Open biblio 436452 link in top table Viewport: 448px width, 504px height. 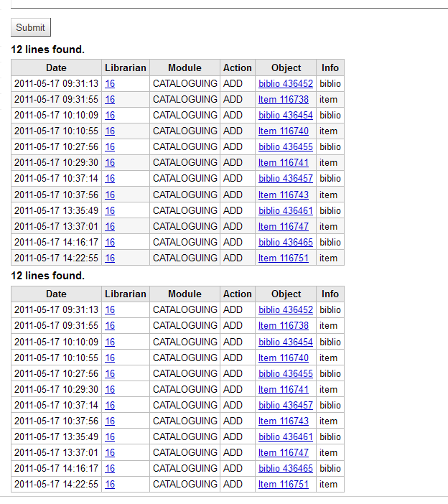pyautogui.click(x=286, y=83)
